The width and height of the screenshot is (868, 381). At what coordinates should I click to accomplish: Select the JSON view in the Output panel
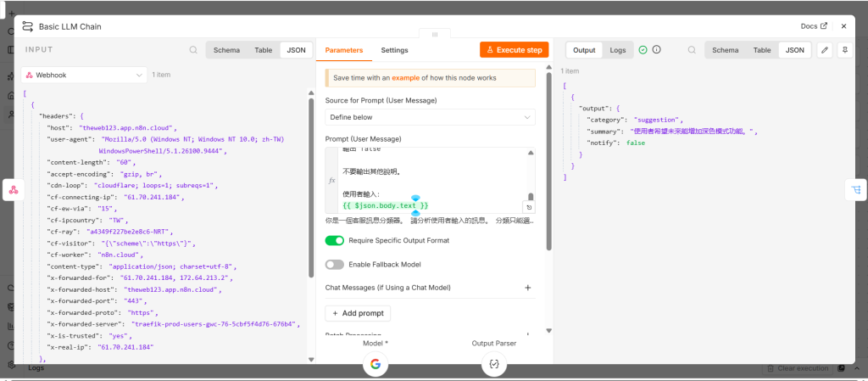pyautogui.click(x=795, y=50)
